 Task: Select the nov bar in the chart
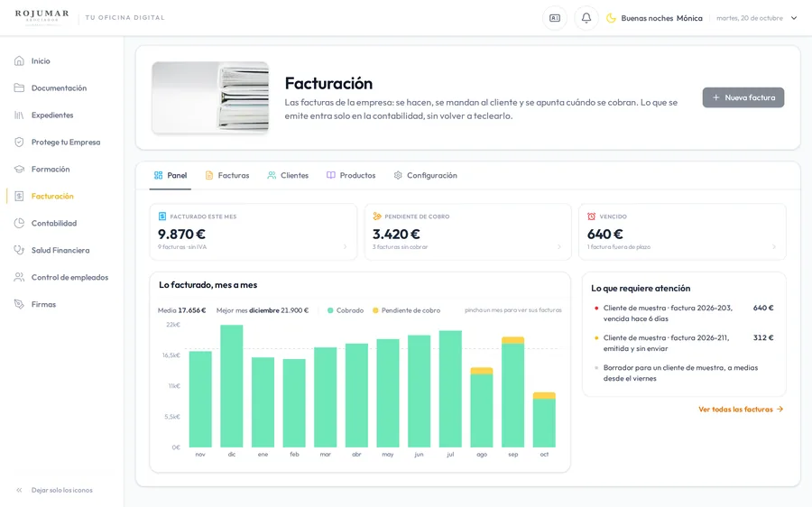tap(200, 400)
